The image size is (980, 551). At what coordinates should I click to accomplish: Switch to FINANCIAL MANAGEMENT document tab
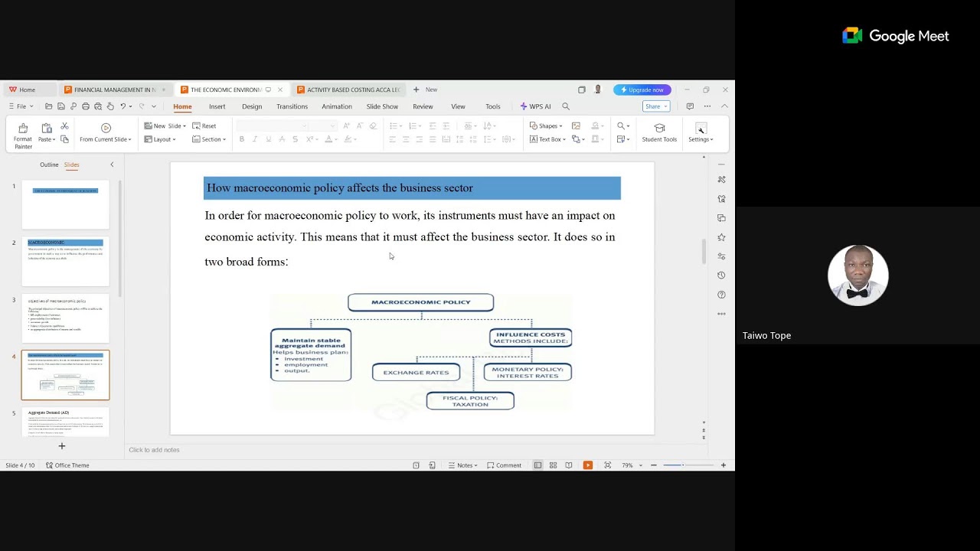(115, 90)
